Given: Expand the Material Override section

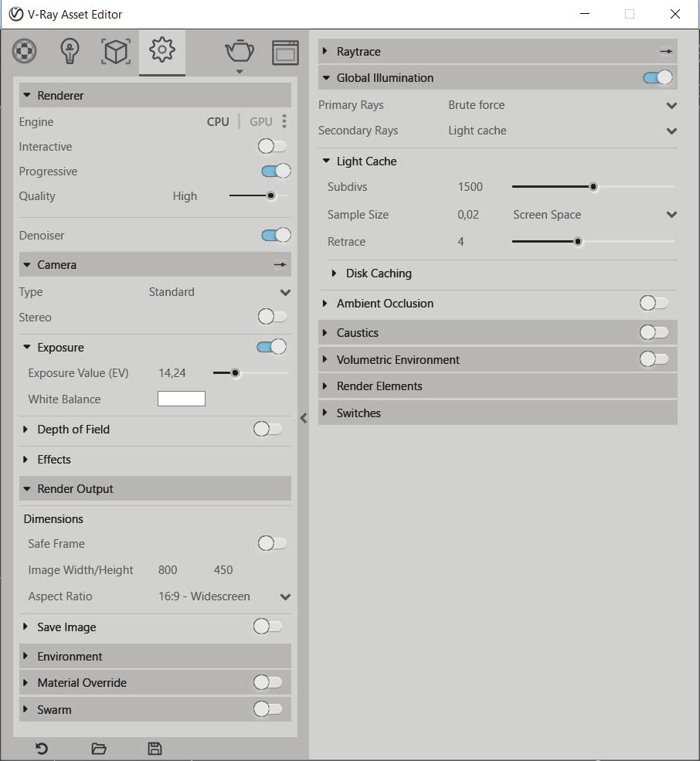Looking at the screenshot, I should pos(25,682).
